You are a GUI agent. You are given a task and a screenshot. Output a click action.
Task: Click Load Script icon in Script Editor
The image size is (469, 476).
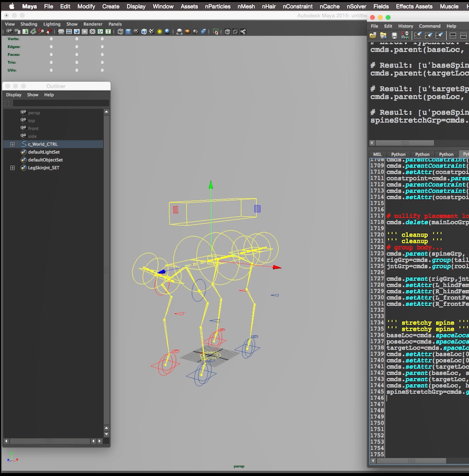373,36
